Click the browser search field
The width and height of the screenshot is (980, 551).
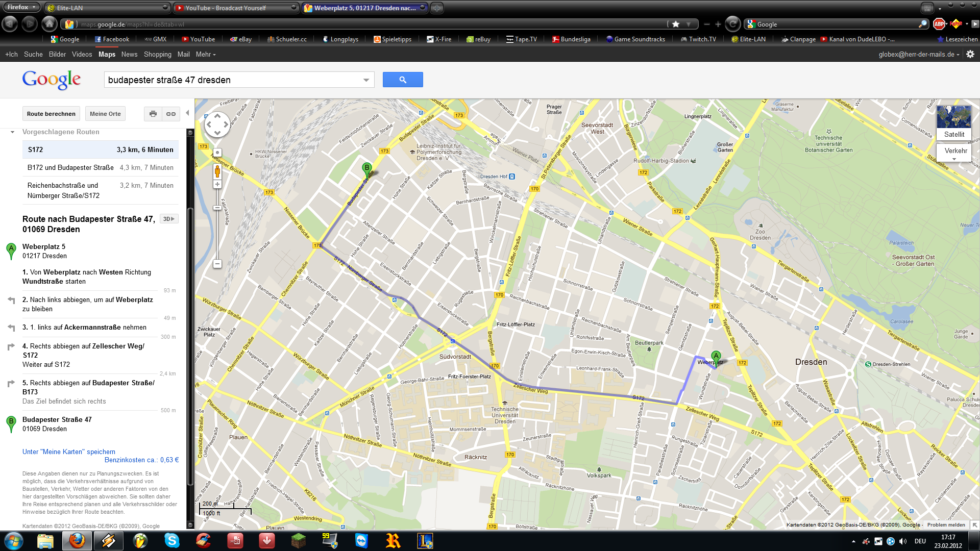coord(837,24)
